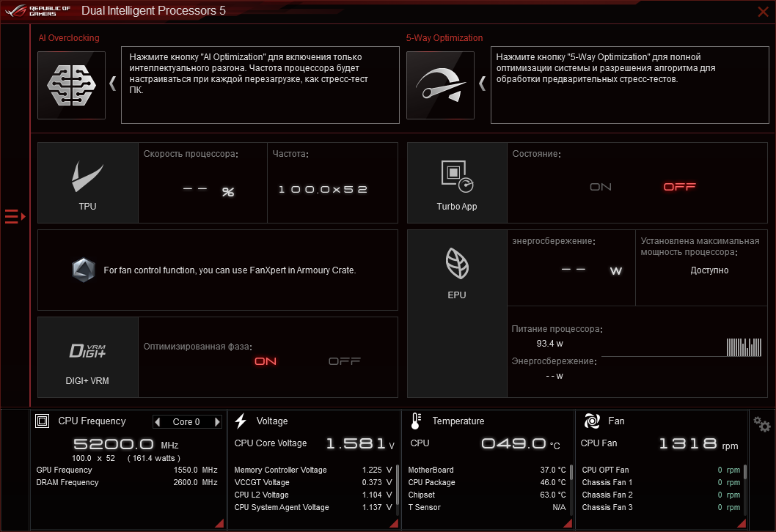
Task: Click the AI Overclocking heading
Action: [69, 38]
